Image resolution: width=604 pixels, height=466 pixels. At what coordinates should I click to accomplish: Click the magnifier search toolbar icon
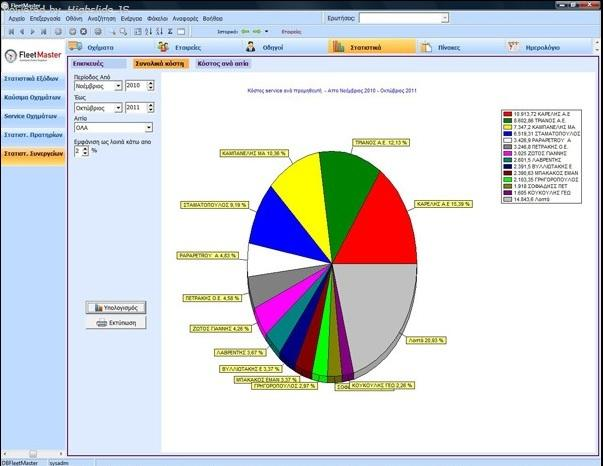pyautogui.click(x=123, y=32)
